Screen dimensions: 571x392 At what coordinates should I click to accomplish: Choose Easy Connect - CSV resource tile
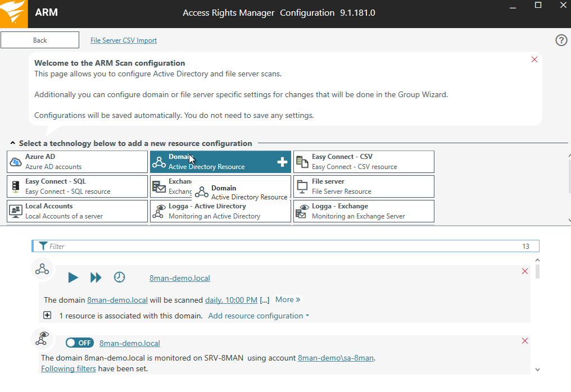coord(364,162)
